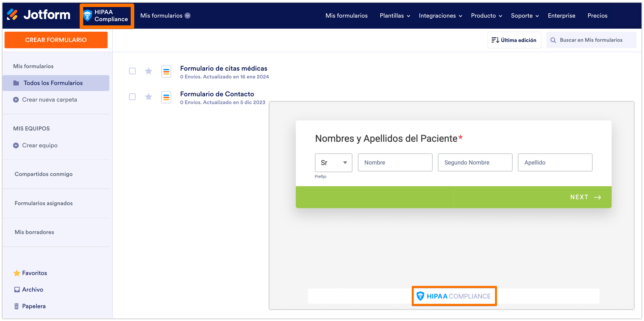Open the Enterprise menu item
Image resolution: width=644 pixels, height=321 pixels.
tap(561, 16)
